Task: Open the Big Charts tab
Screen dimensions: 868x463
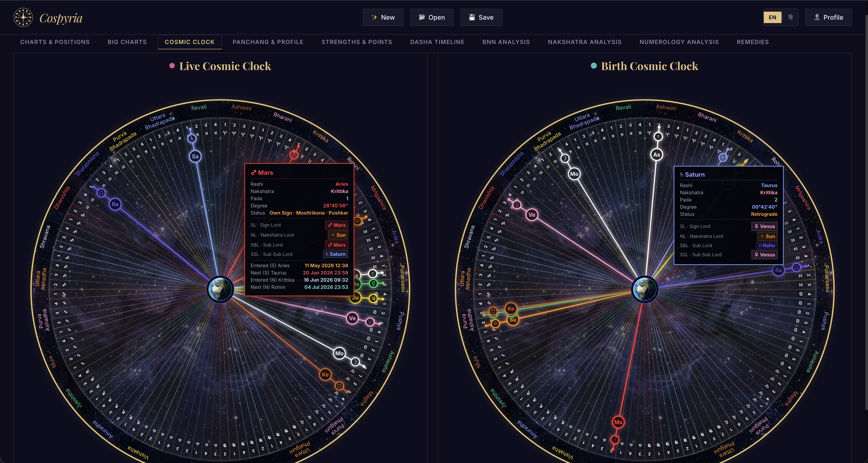Action: tap(127, 42)
